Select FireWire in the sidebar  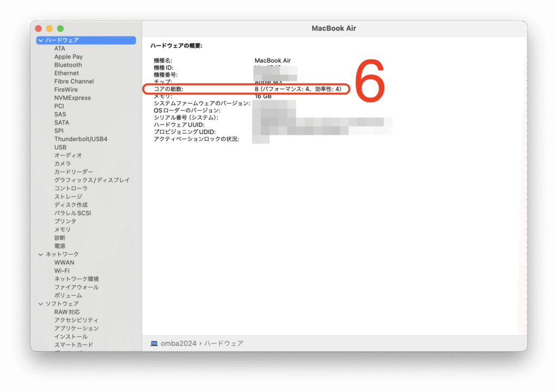(66, 89)
